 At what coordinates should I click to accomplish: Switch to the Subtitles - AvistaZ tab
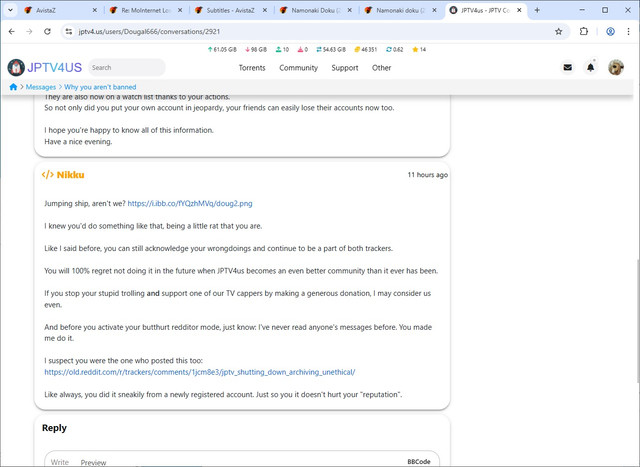[230, 10]
